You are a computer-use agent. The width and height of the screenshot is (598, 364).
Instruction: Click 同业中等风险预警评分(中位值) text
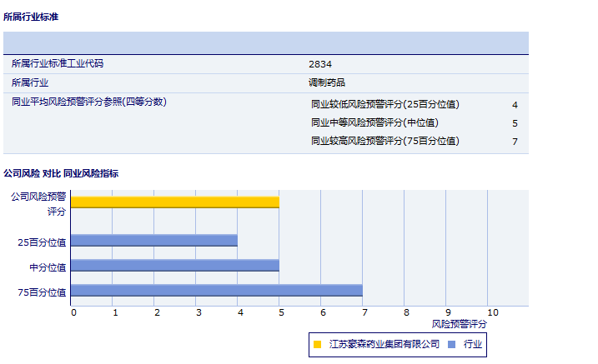374,123
